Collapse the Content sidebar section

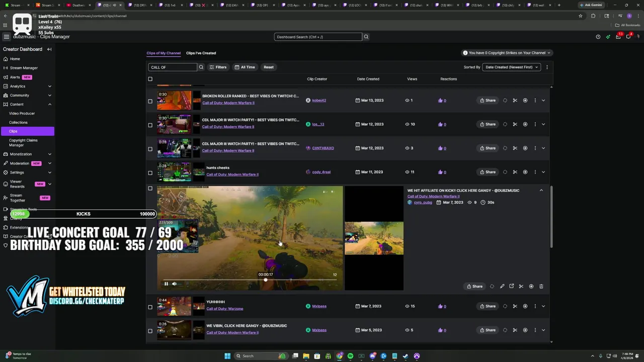coord(50,104)
